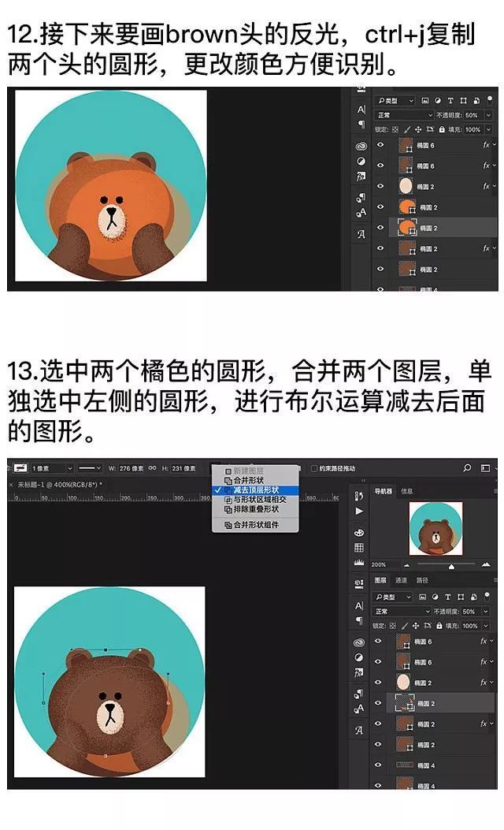Click the W 276 像素 width field
Image resolution: width=504 pixels, height=830 pixels.
(x=132, y=468)
